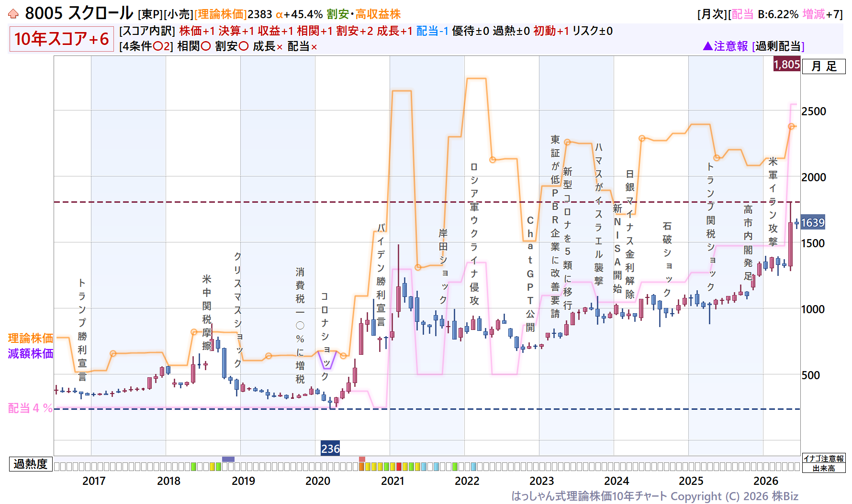The width and height of the screenshot is (852, 504).
Task: Click the [月次] header tag
Action: click(x=712, y=14)
